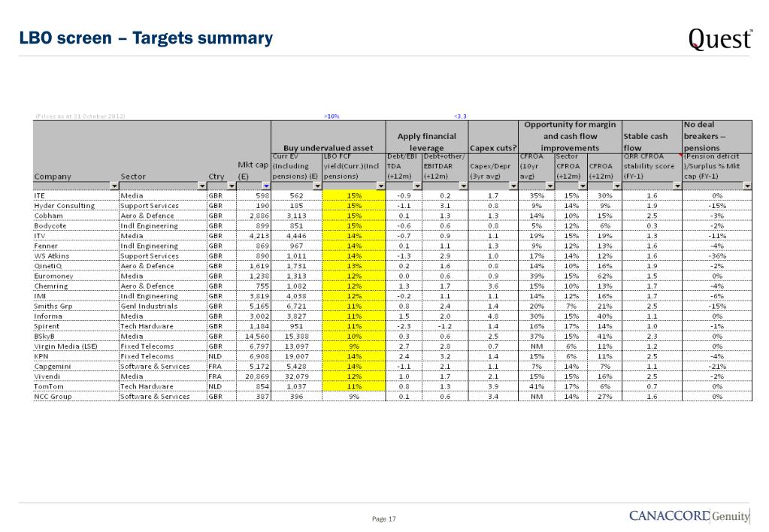769x532 pixels.
Task: Click the LBO screen – Targets summary title
Action: (x=146, y=38)
